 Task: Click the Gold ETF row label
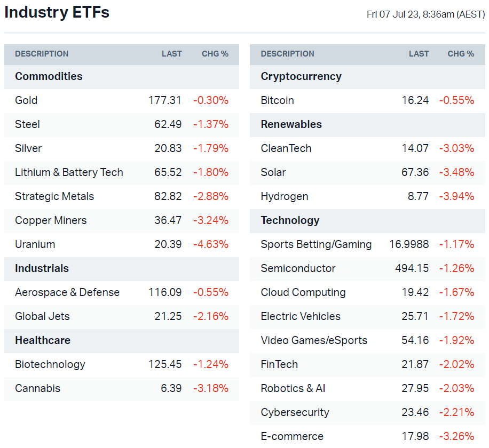(x=26, y=100)
